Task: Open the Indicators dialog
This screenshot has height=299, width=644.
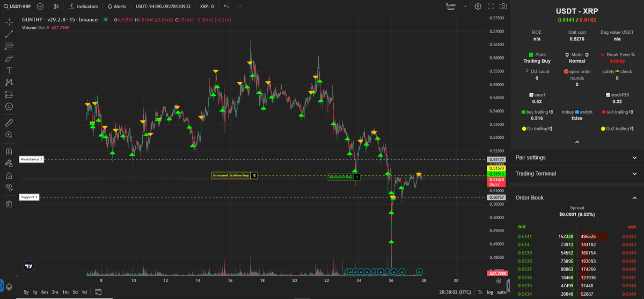Action: pyautogui.click(x=84, y=6)
